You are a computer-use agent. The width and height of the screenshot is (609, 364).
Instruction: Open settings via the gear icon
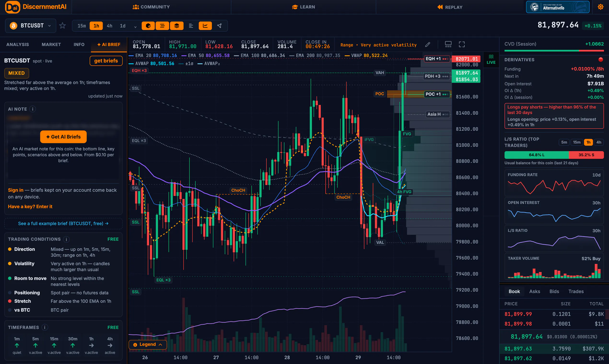601,7
